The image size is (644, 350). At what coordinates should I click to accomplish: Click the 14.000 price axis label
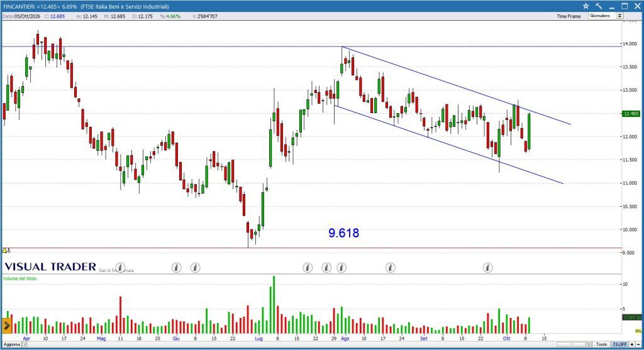coord(630,44)
